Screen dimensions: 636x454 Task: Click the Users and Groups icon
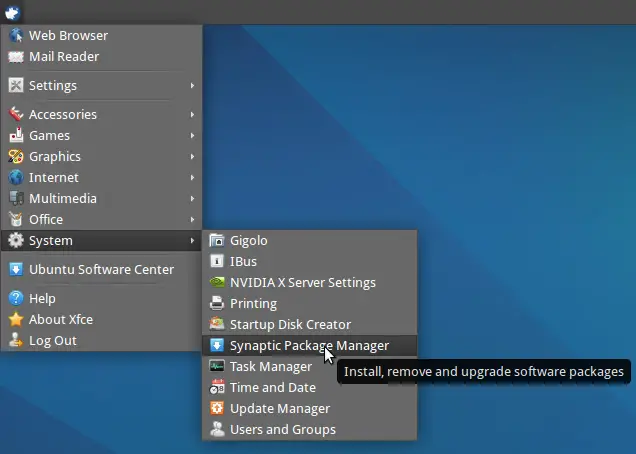coord(217,429)
